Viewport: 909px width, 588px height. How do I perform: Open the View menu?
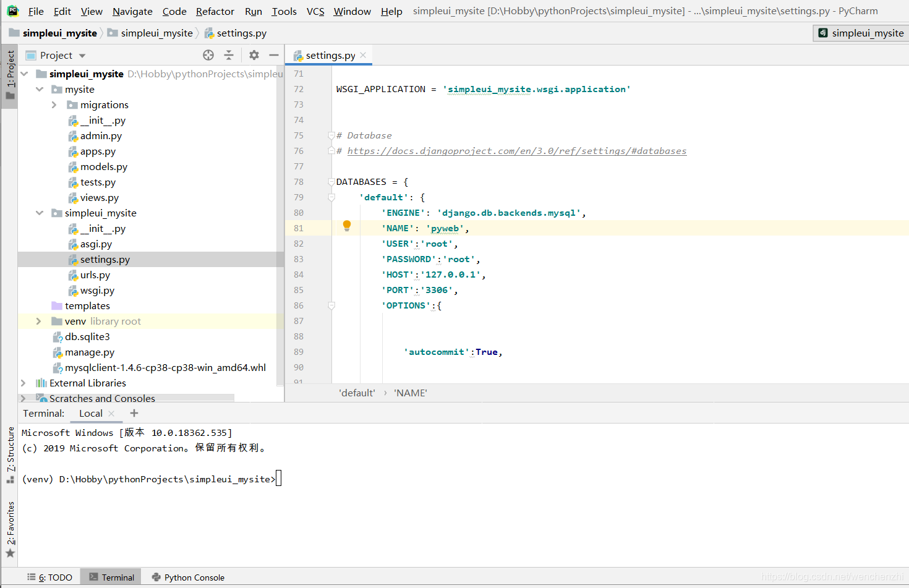point(92,11)
